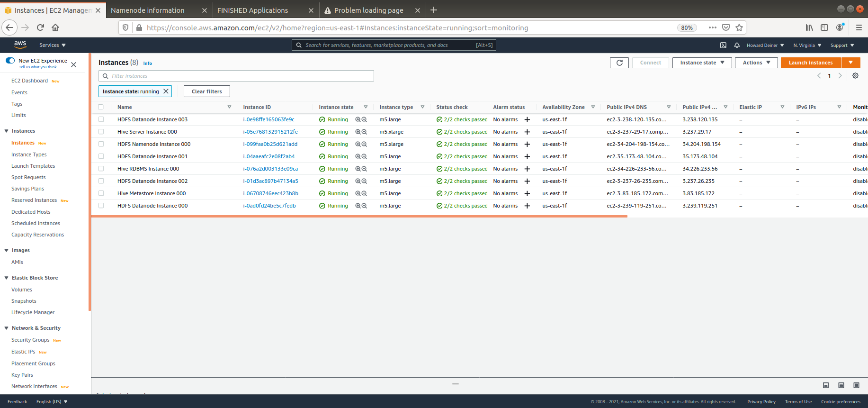This screenshot has width=868, height=408.
Task: Add alarm for Hive Metastore Instance 000
Action: 527,193
